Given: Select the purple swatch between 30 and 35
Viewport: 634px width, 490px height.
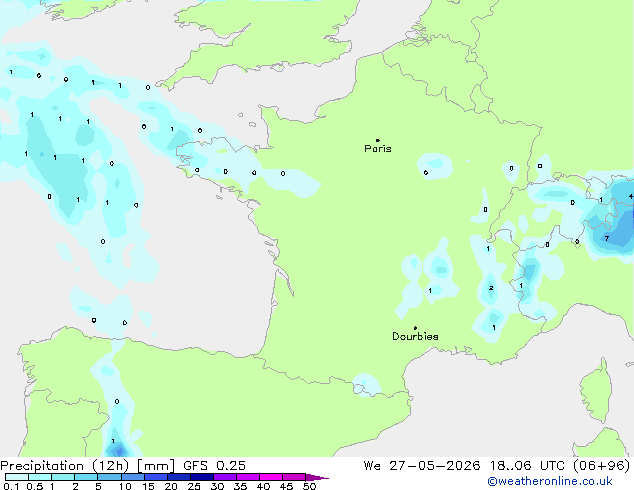Looking at the screenshot, I should pyautogui.click(x=224, y=477).
